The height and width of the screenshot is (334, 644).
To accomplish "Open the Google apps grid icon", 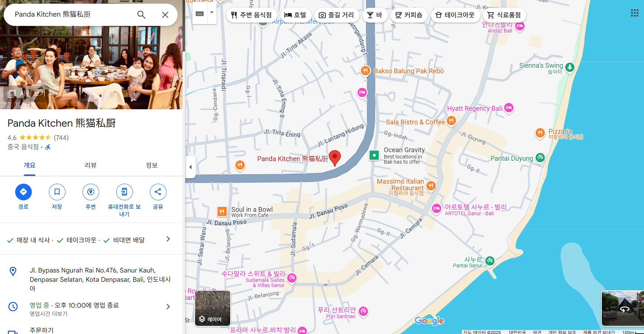I will pos(634,13).
